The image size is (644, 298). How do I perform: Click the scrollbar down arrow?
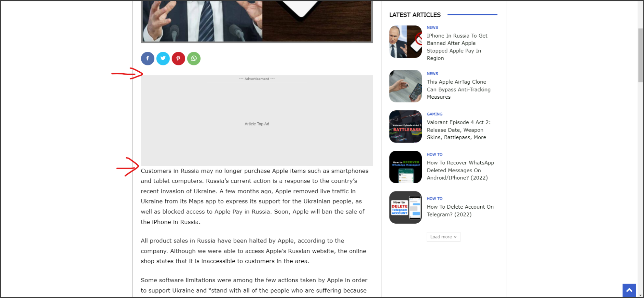point(640,295)
